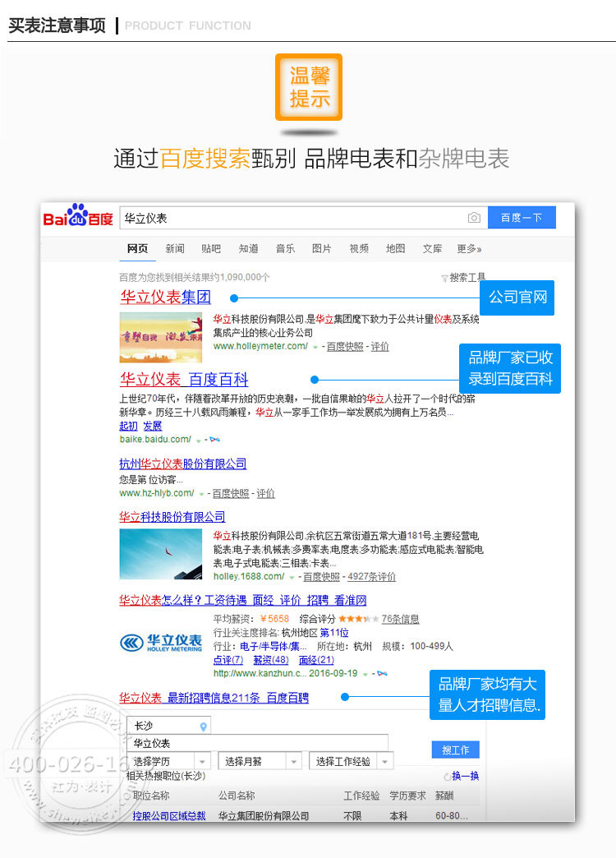Open 评价 for hz-hlyb.com result
616x858 pixels.
point(266,494)
